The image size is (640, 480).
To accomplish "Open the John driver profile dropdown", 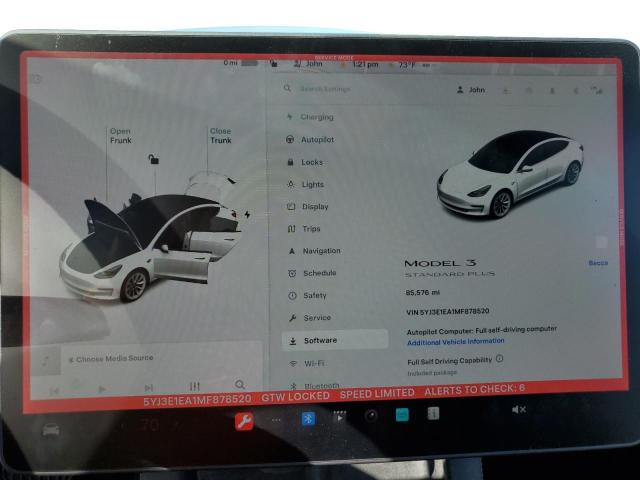I will [x=471, y=90].
